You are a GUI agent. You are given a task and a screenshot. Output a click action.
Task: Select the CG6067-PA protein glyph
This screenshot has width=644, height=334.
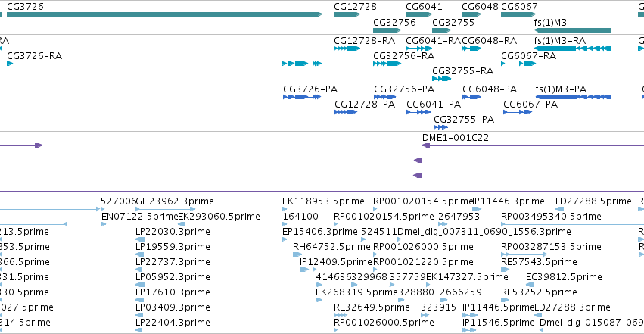(x=518, y=112)
